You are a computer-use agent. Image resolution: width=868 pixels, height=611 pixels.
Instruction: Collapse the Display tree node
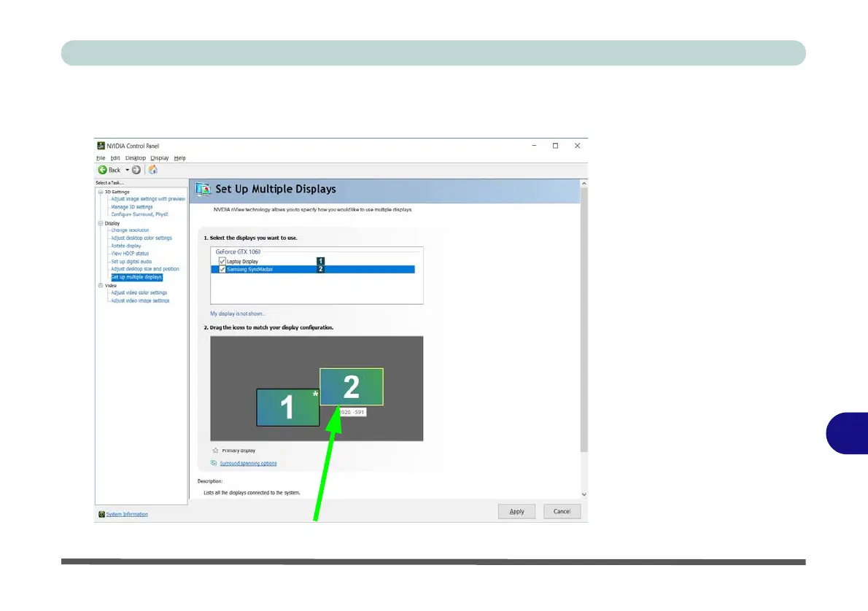(101, 224)
